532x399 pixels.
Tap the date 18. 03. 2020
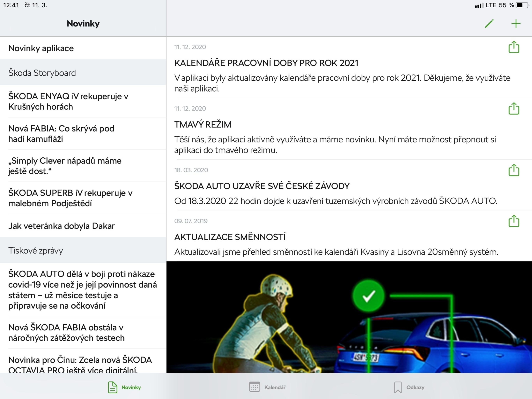(x=191, y=170)
